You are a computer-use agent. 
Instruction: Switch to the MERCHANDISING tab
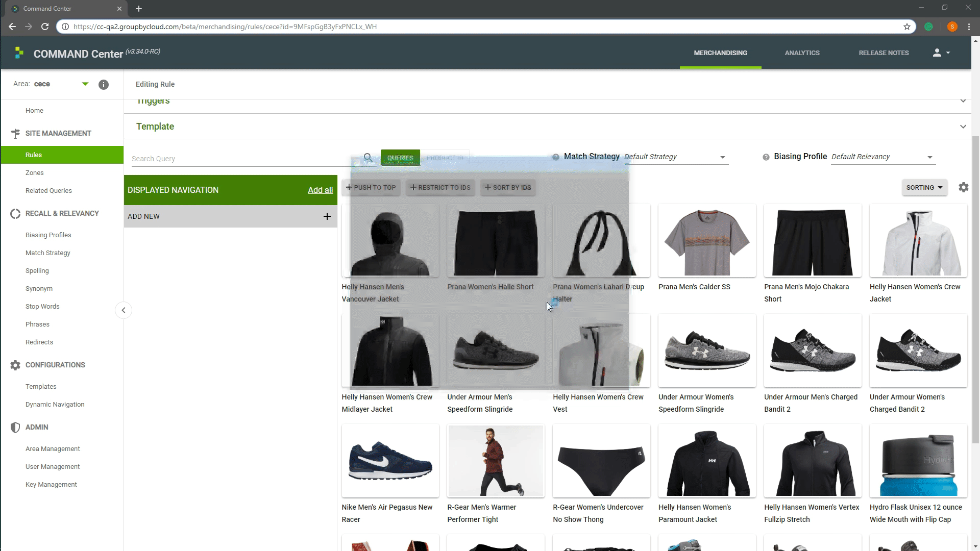coord(720,53)
